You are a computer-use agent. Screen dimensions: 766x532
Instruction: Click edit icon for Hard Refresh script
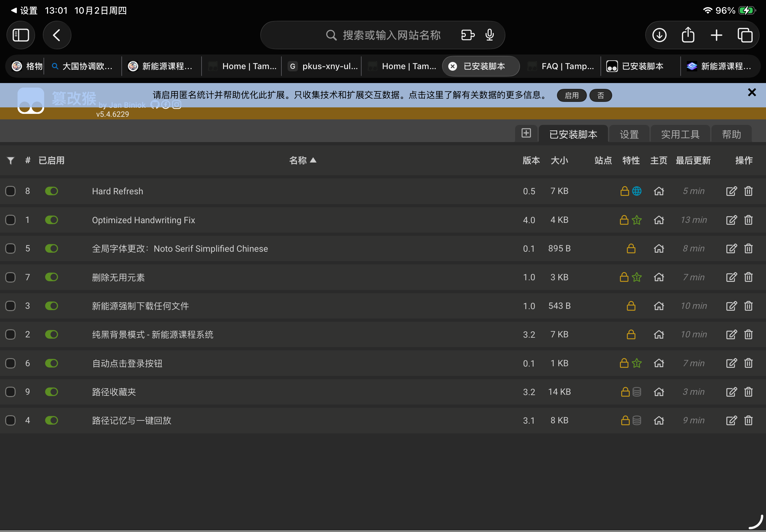point(731,191)
